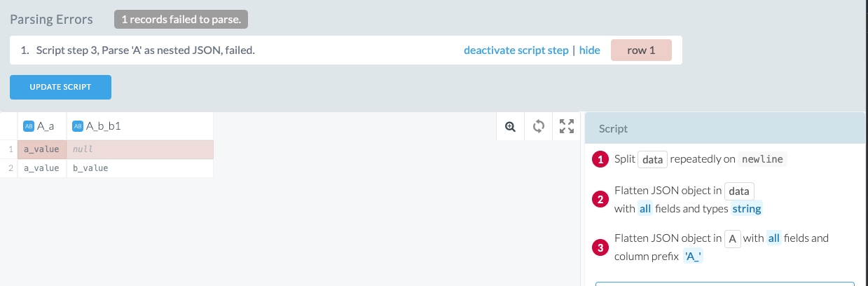Click the zoom magnifier icon

pyautogui.click(x=511, y=126)
